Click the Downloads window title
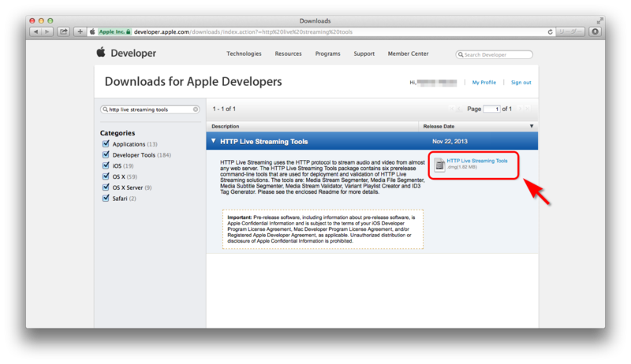This screenshot has height=364, width=631. pyautogui.click(x=315, y=21)
